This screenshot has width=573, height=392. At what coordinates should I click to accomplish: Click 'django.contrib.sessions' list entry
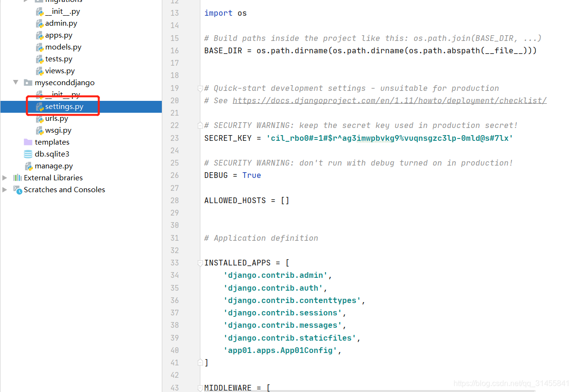282,313
